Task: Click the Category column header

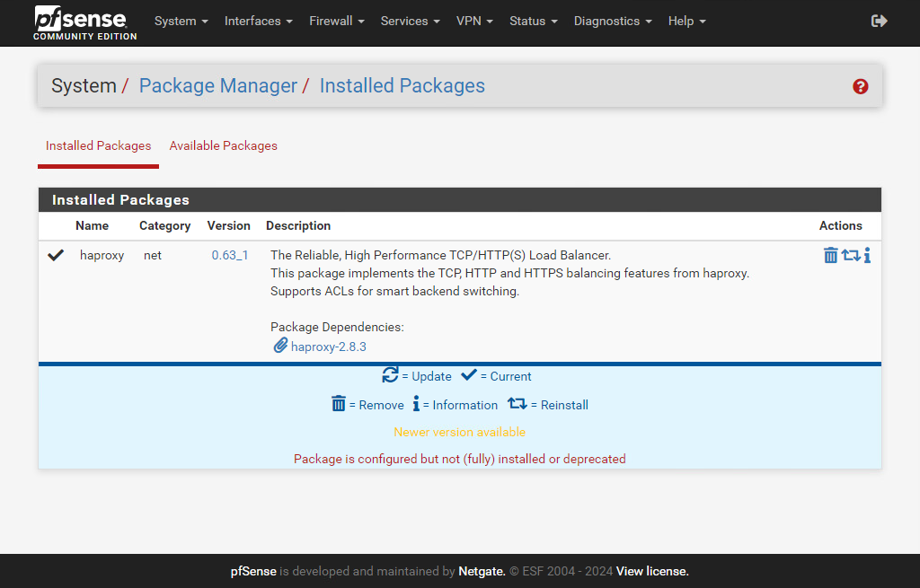Action: 165,226
